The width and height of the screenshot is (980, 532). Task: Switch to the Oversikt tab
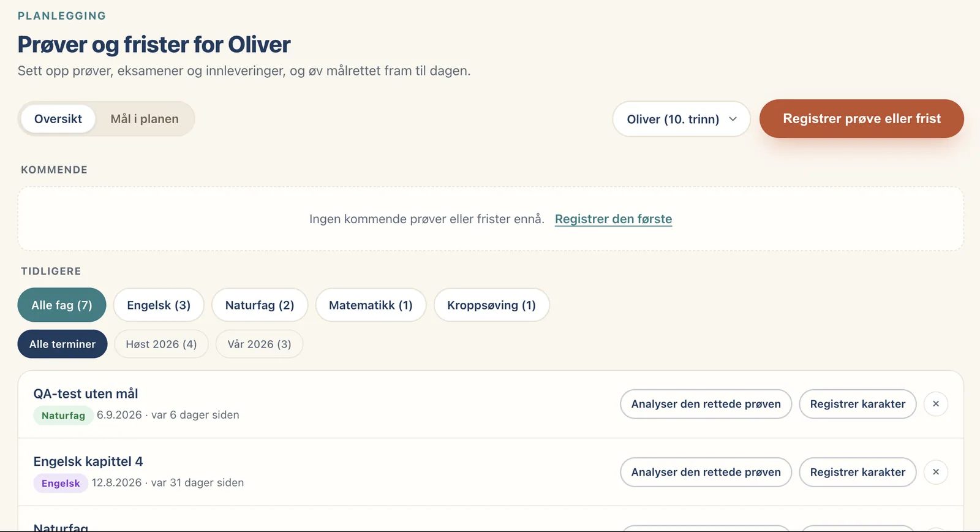(58, 119)
